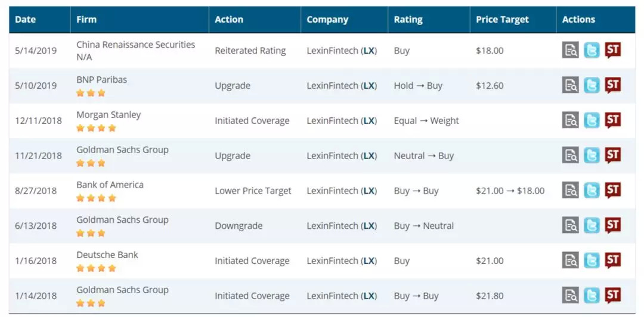Select the Firm column header
This screenshot has height=317, width=644.
click(x=86, y=20)
